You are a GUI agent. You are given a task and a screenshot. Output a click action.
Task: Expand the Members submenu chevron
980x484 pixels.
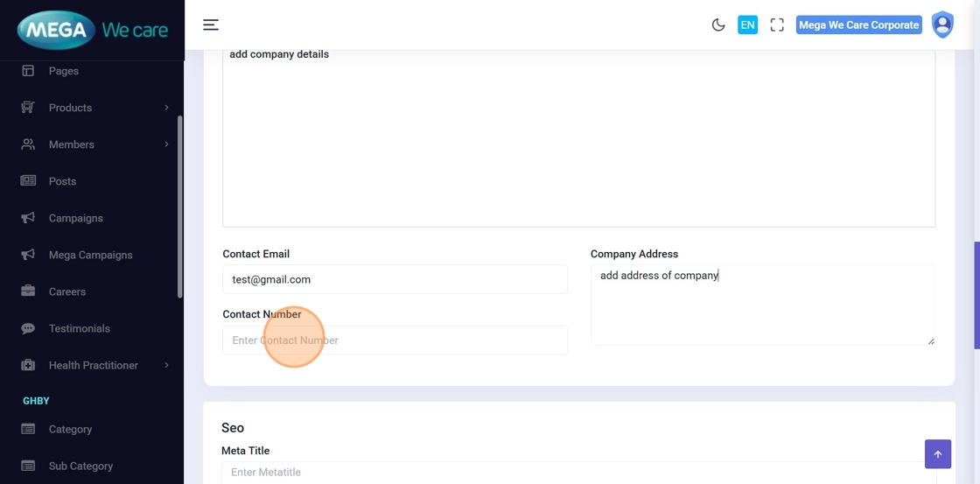[x=166, y=144]
